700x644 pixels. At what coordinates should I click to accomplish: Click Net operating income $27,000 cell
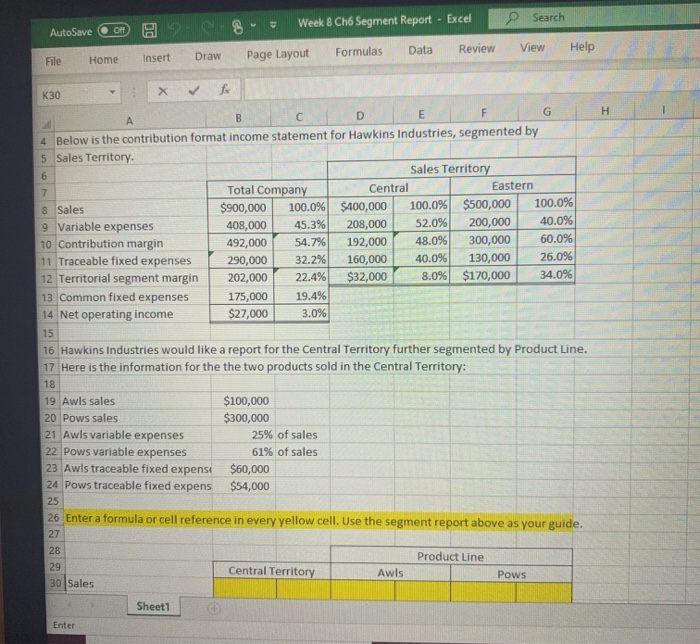pos(242,313)
